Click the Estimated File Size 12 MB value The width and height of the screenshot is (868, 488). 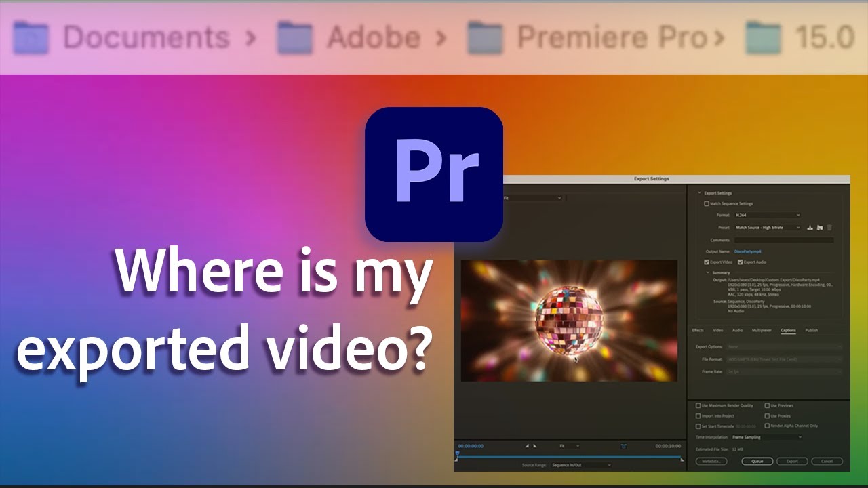[x=738, y=449]
